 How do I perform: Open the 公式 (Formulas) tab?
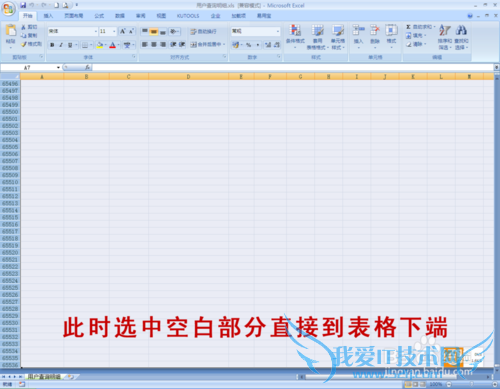pyautogui.click(x=99, y=16)
